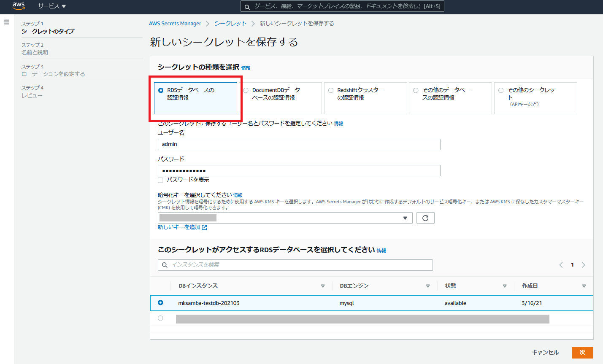The image size is (603, 364).
Task: Select DocumentDBデータベースの認証情報 option
Action: tap(246, 90)
